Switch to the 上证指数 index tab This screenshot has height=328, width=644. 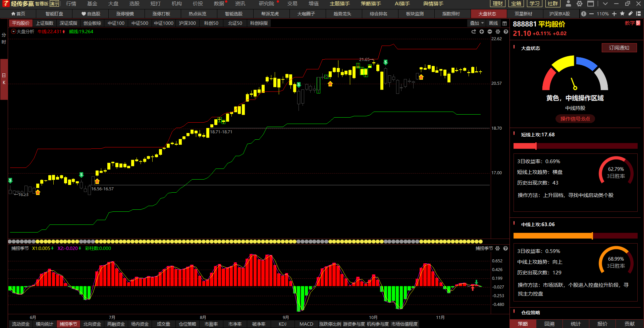(45, 23)
